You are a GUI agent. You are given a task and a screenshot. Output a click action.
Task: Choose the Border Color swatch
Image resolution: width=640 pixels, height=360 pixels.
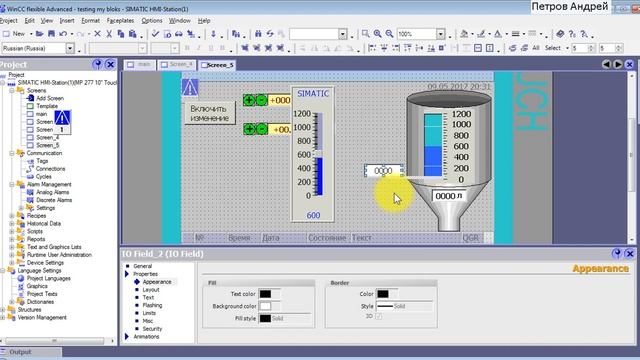point(383,293)
